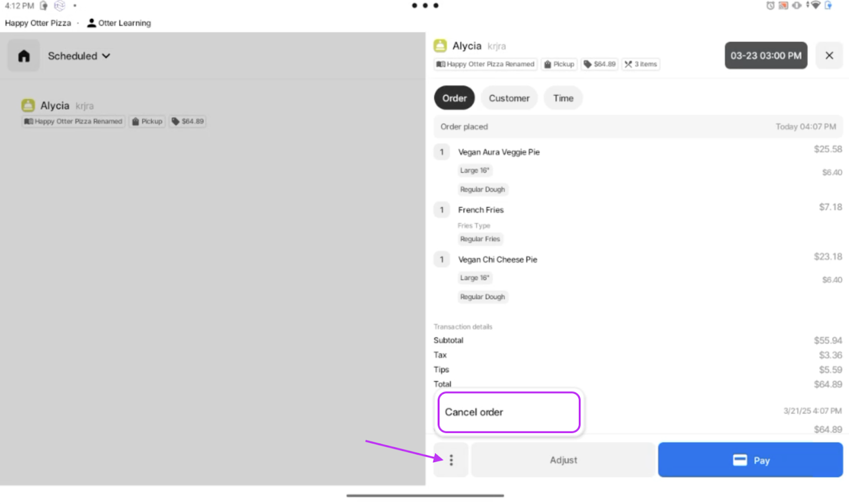Screen dimensions: 849x504
Task: Switch to the Time tab
Action: pyautogui.click(x=563, y=98)
